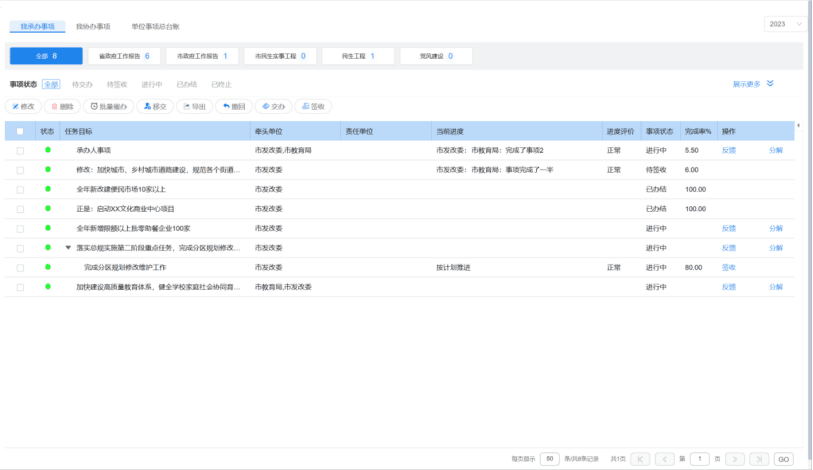Click the green status dot for 承办人事项
This screenshot has height=470, width=813.
(48, 150)
